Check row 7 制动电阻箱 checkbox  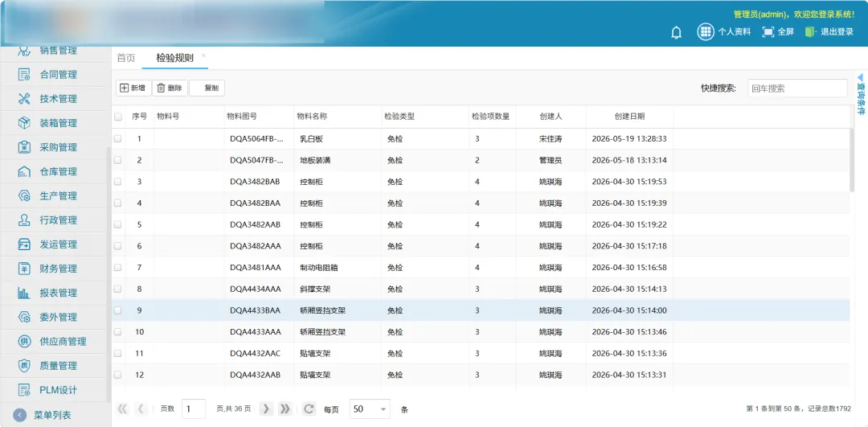pyautogui.click(x=118, y=268)
